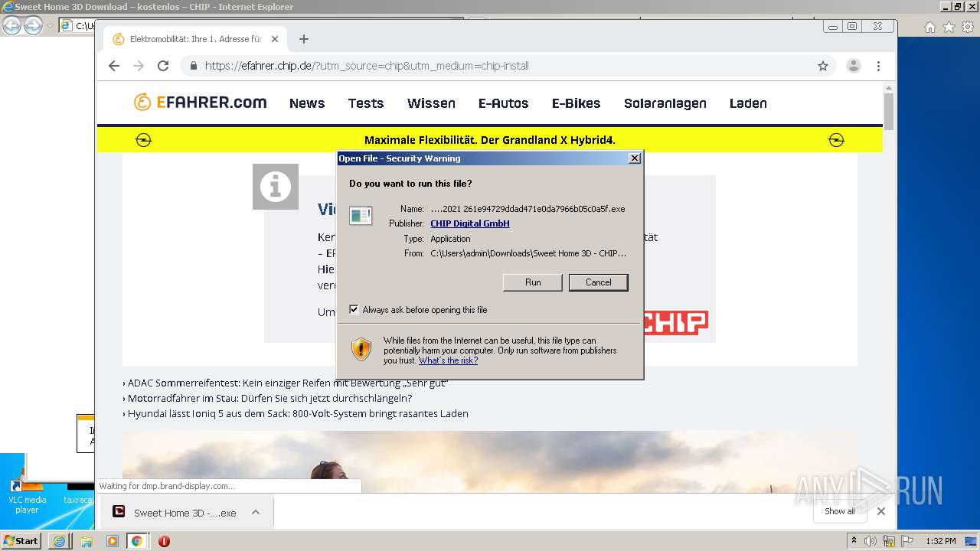Click the Chrome forward arrow
The height and width of the screenshot is (551, 980).
coord(139,66)
